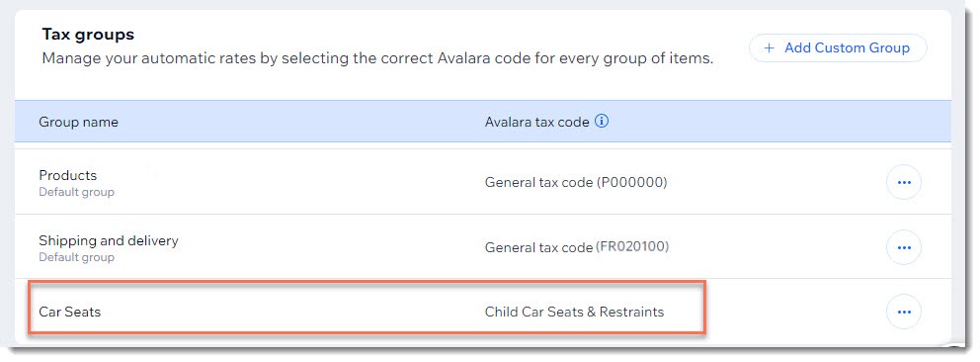The height and width of the screenshot is (362, 980).
Task: Open the Avalara tax code info icon
Action: [x=602, y=122]
